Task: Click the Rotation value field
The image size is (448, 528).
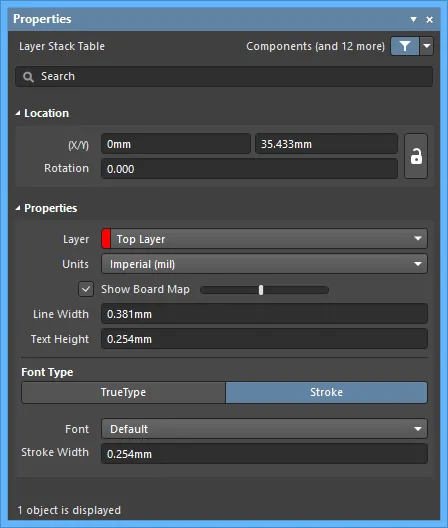Action: click(x=249, y=169)
